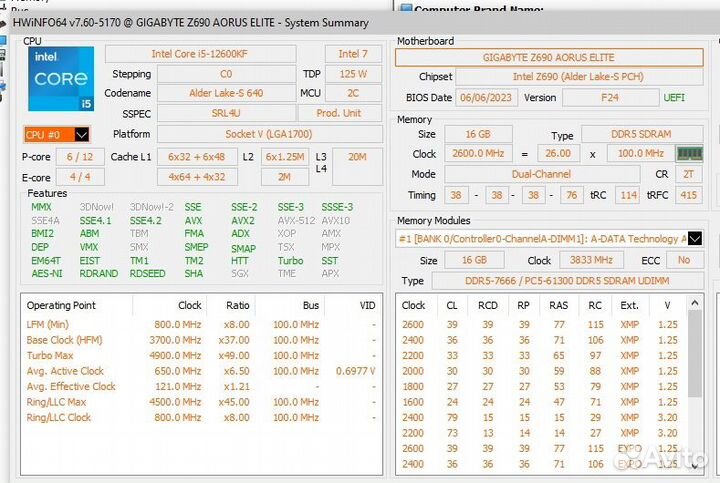Click the AES-NI feature label
The width and height of the screenshot is (720, 483).
(x=47, y=274)
